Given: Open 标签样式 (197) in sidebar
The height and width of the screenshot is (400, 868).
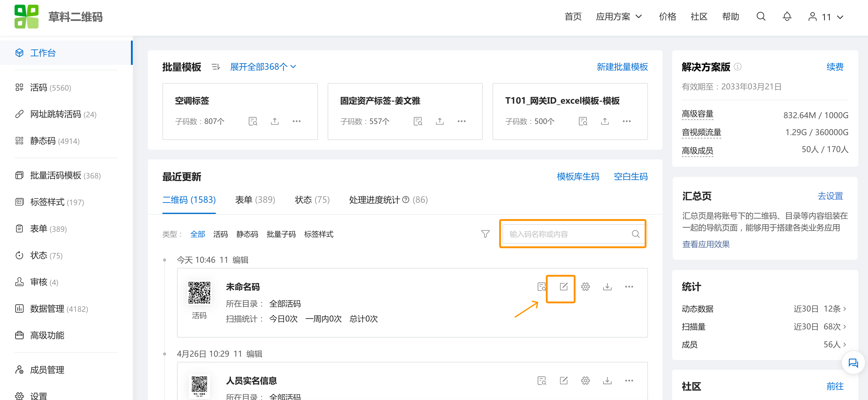Looking at the screenshot, I should [x=57, y=202].
